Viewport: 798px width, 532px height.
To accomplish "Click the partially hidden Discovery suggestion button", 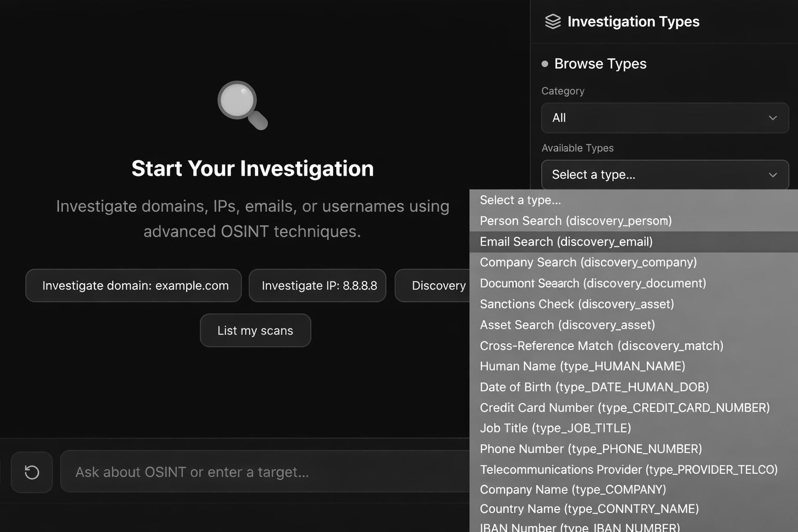I will pyautogui.click(x=432, y=286).
